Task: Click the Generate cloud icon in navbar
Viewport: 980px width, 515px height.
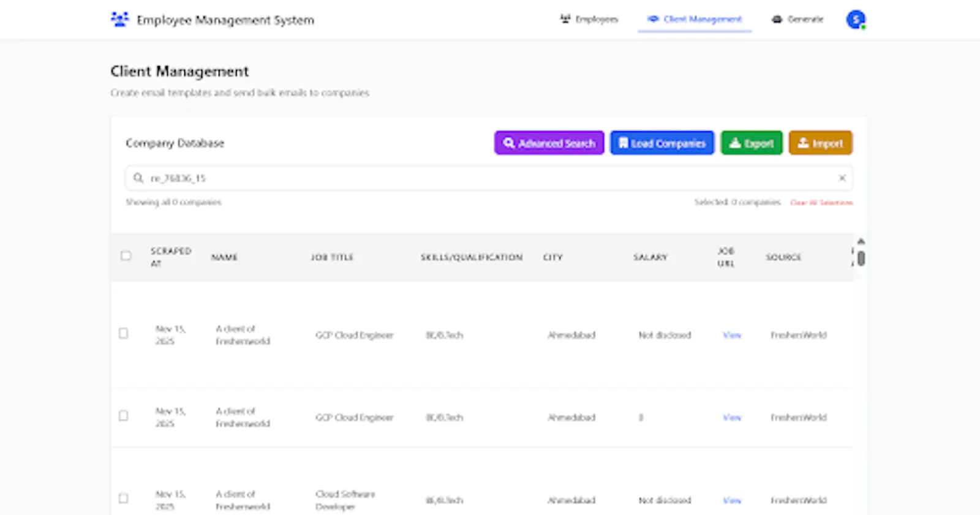Action: [x=777, y=19]
